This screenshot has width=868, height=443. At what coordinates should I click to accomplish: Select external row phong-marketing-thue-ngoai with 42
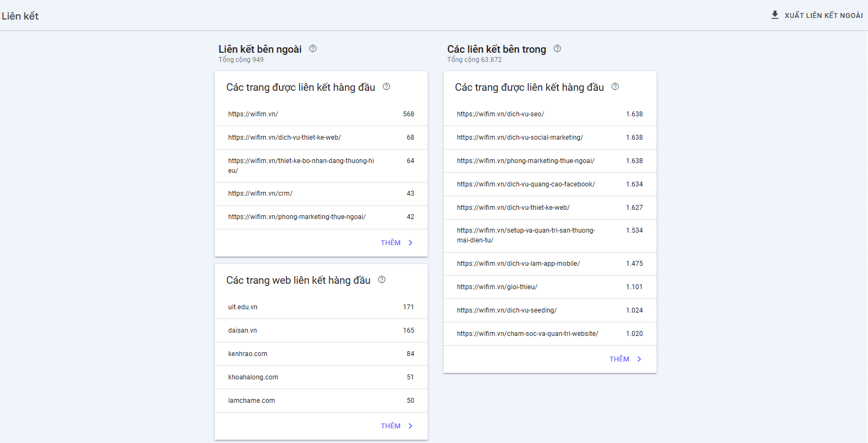tap(321, 217)
